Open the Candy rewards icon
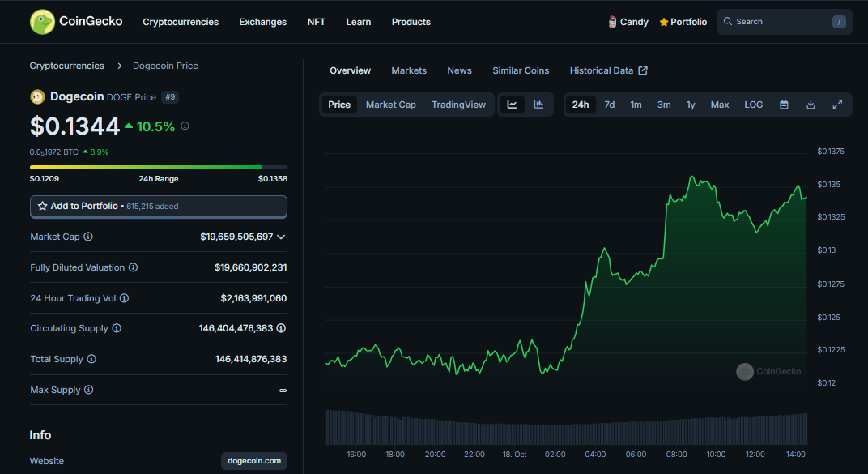Viewport: 868px width, 474px height. [x=613, y=22]
